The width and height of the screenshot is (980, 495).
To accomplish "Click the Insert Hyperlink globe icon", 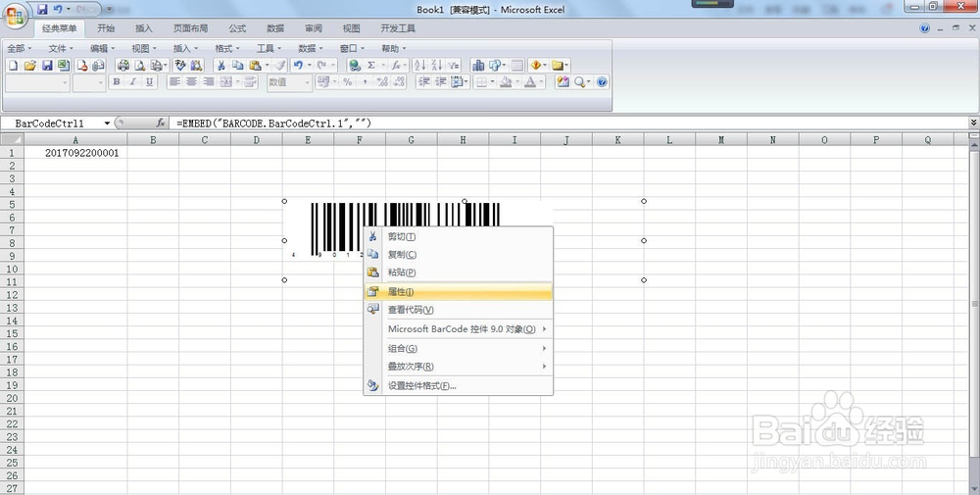I will point(355,65).
